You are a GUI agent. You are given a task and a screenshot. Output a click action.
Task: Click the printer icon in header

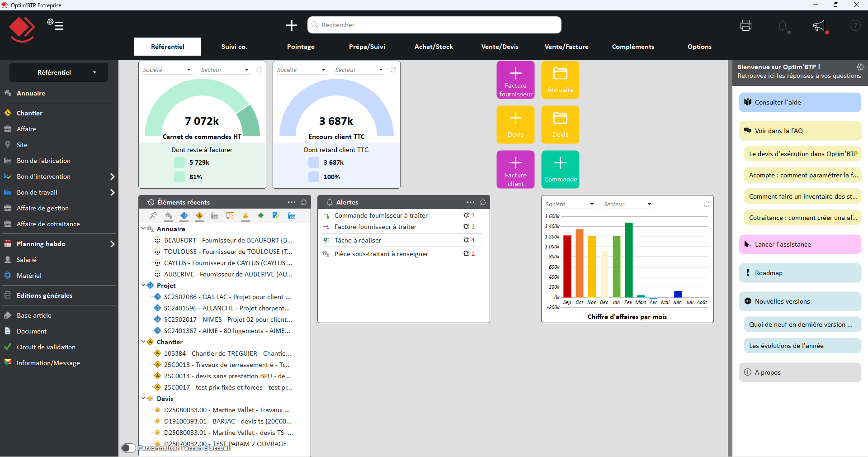coord(745,25)
